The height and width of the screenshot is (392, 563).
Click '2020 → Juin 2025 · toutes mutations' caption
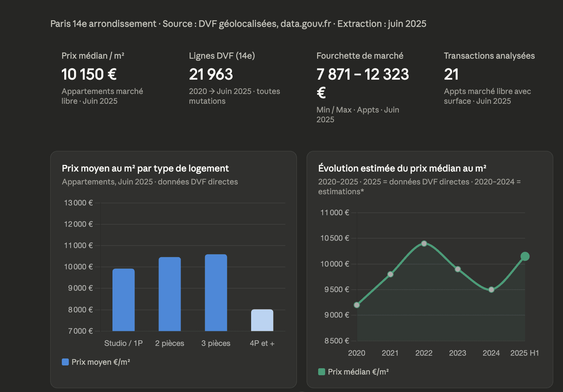point(234,96)
